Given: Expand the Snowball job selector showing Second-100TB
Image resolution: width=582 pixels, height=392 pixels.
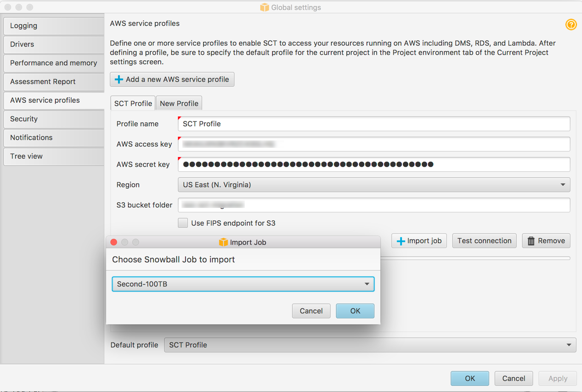Looking at the screenshot, I should pyautogui.click(x=367, y=284).
